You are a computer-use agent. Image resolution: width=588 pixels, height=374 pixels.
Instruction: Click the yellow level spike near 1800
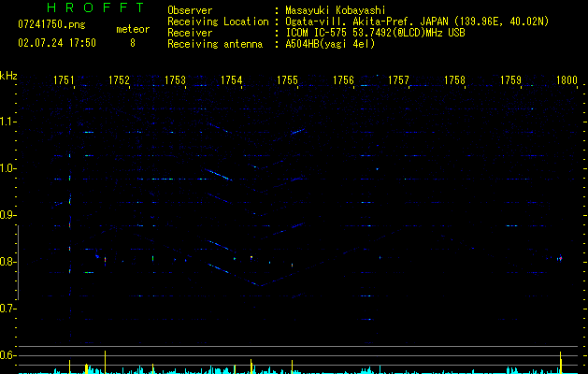tap(560, 363)
